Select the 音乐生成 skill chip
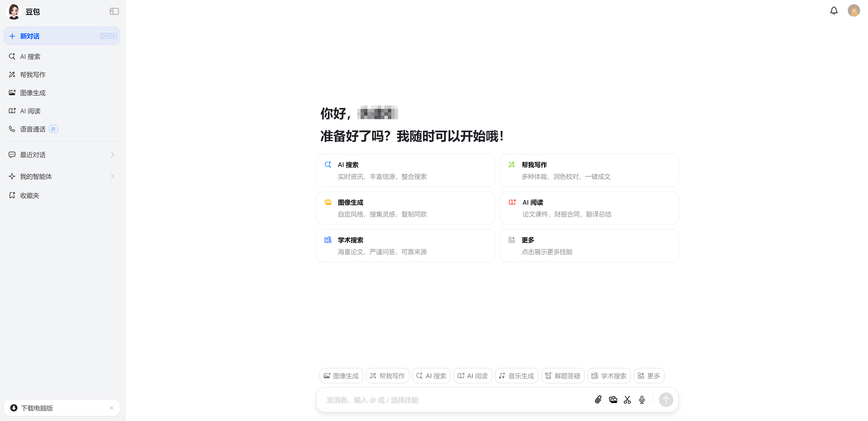The image size is (868, 421). [516, 375]
